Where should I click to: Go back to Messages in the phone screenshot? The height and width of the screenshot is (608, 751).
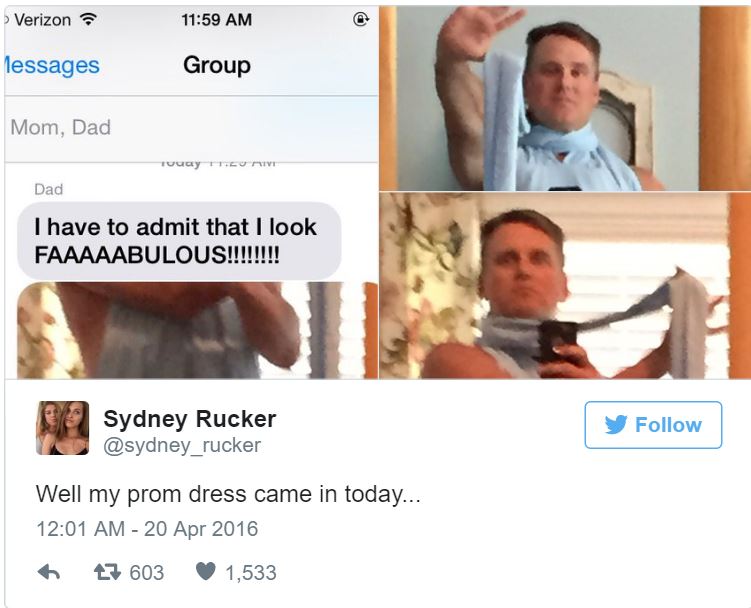pyautogui.click(x=51, y=66)
